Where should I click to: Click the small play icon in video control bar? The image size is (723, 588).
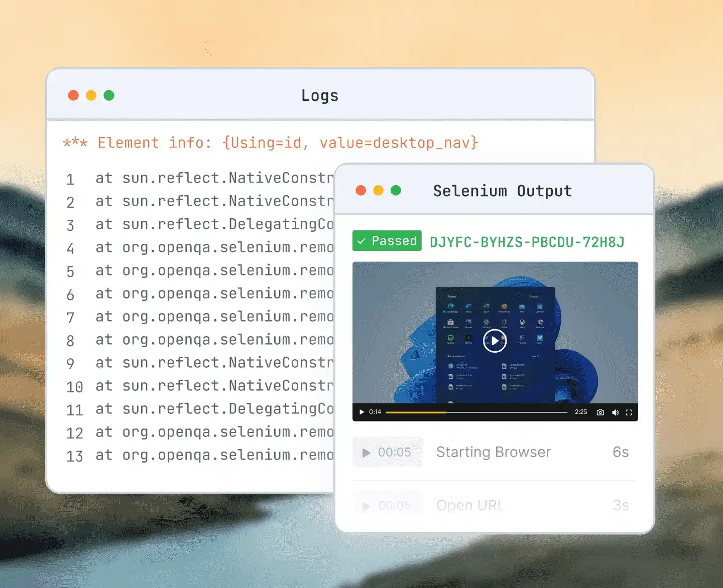coord(361,412)
